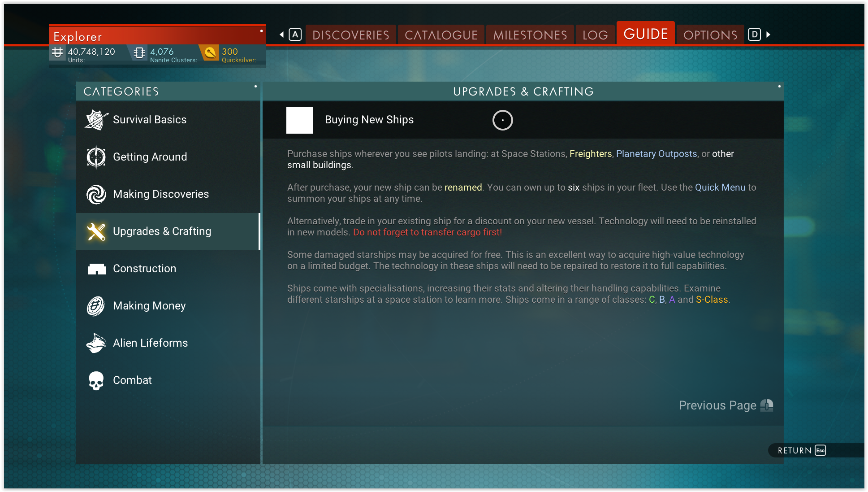Click the circular indicator beside Buying New Ships
The width and height of the screenshot is (868, 492).
pos(502,120)
